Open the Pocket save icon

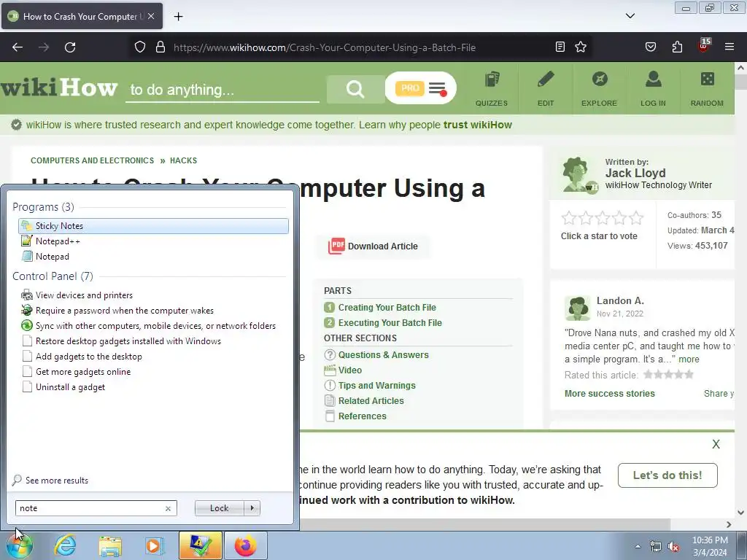pos(650,47)
